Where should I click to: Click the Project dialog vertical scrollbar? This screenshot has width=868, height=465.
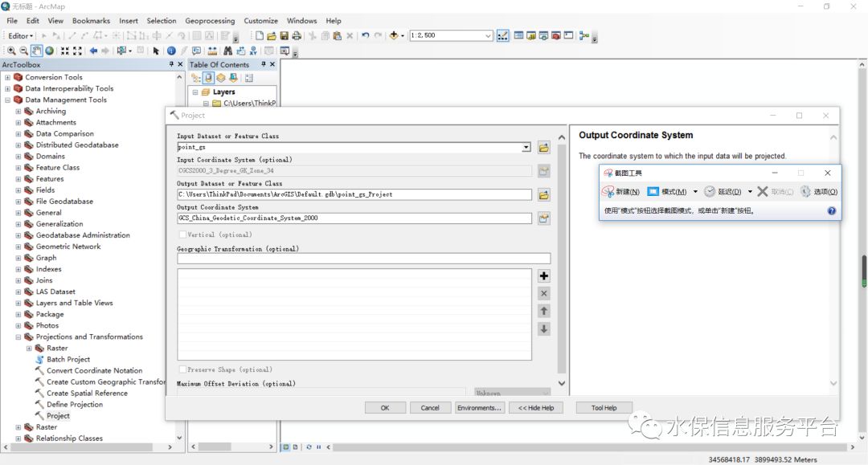561,260
